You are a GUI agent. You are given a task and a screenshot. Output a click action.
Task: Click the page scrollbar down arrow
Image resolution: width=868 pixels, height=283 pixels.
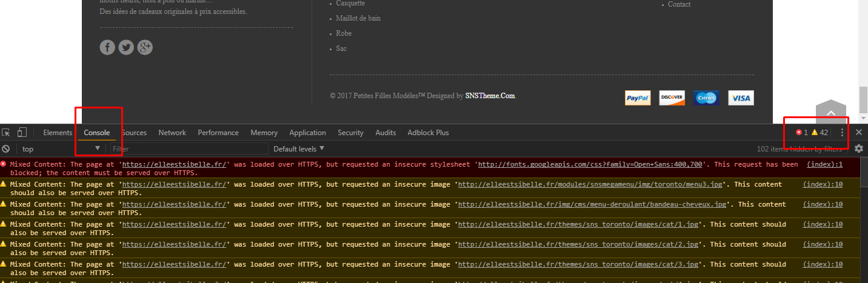pyautogui.click(x=863, y=119)
